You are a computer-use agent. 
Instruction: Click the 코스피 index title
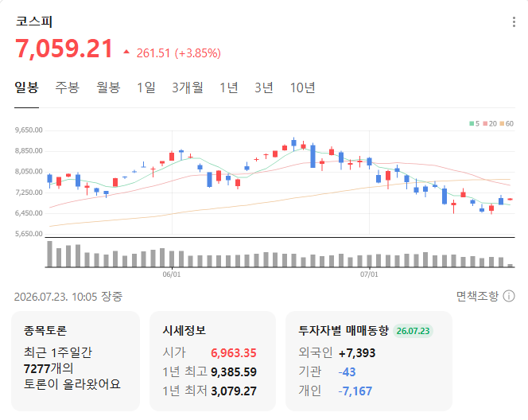pos(34,21)
